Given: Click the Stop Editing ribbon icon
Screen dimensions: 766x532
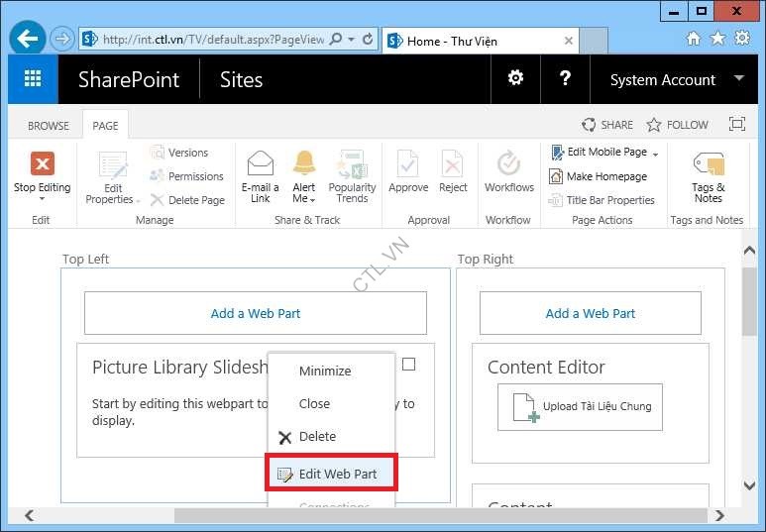Looking at the screenshot, I should tap(42, 164).
